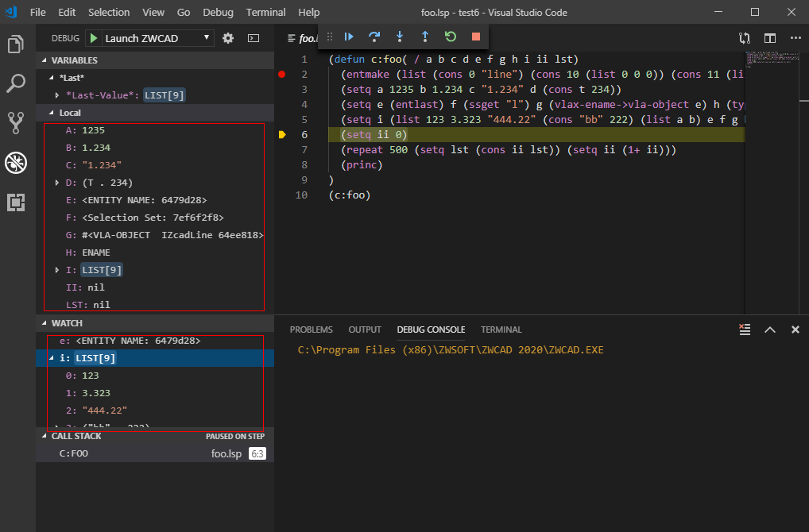Select variable C: "1.234"

[155, 165]
